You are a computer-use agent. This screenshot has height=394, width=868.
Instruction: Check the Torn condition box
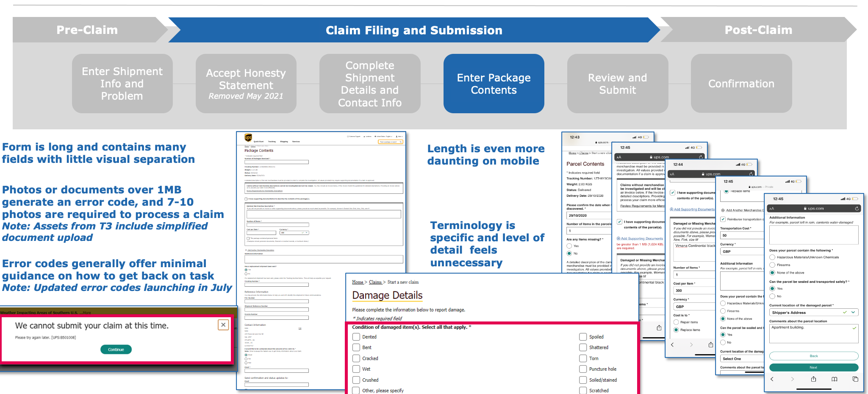coord(583,358)
